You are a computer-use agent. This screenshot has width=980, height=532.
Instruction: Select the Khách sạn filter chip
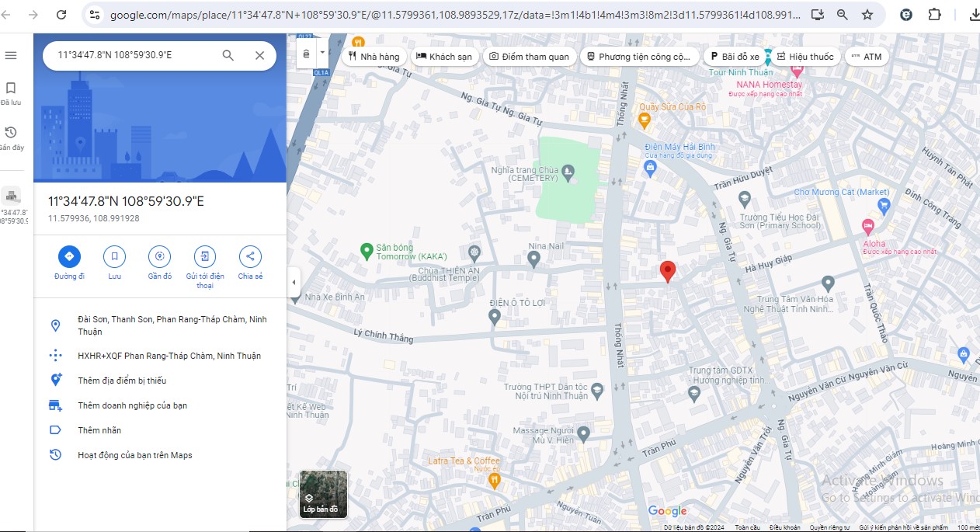444,57
